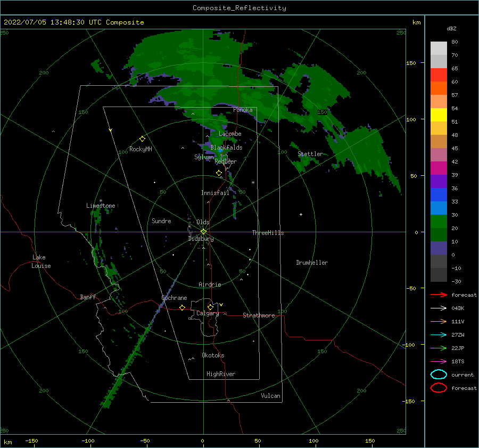Viewport: 479px width, 448px height.
Task: Click the 60 dBZ red color swatch
Action: [439, 75]
